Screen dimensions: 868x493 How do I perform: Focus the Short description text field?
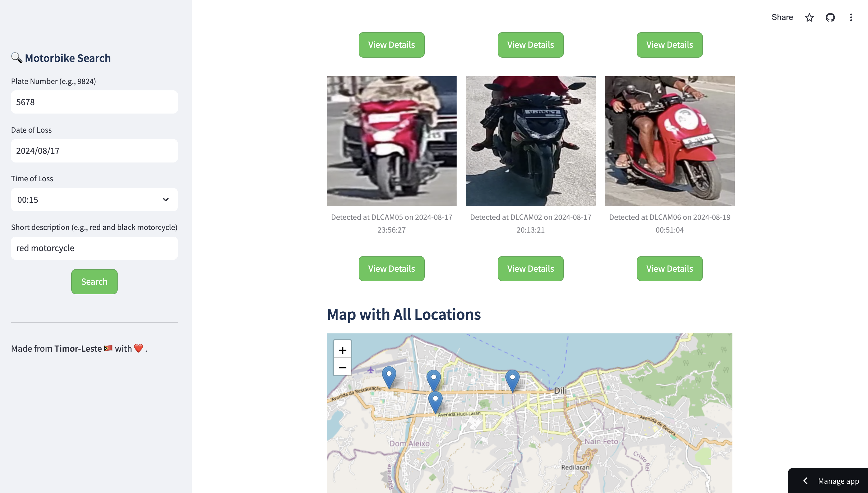tap(94, 248)
